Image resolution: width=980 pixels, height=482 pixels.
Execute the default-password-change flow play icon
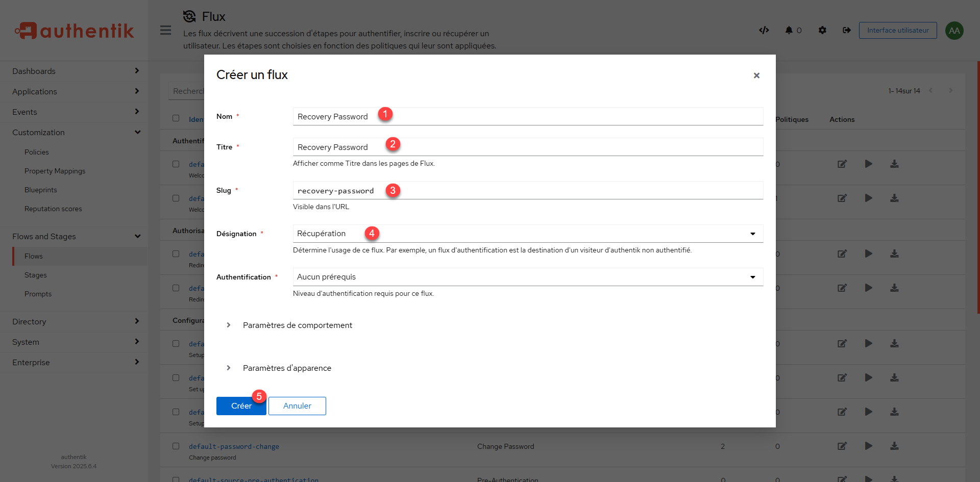pos(868,446)
